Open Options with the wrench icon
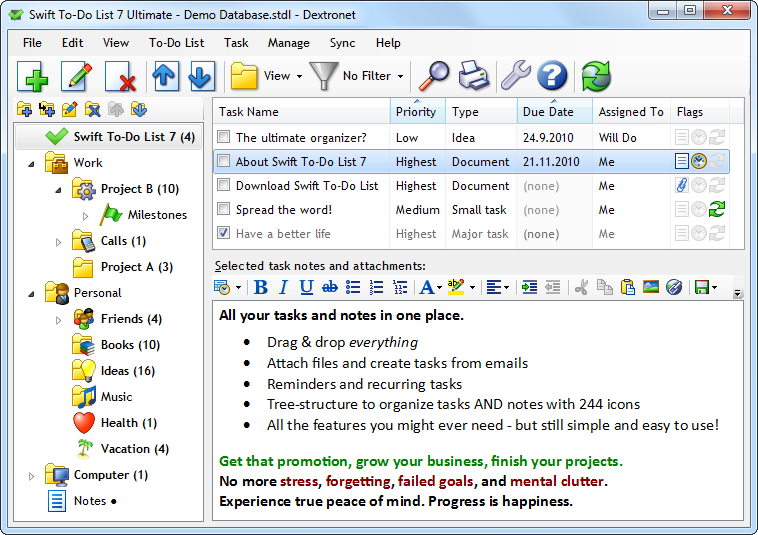The height and width of the screenshot is (535, 758). point(515,76)
